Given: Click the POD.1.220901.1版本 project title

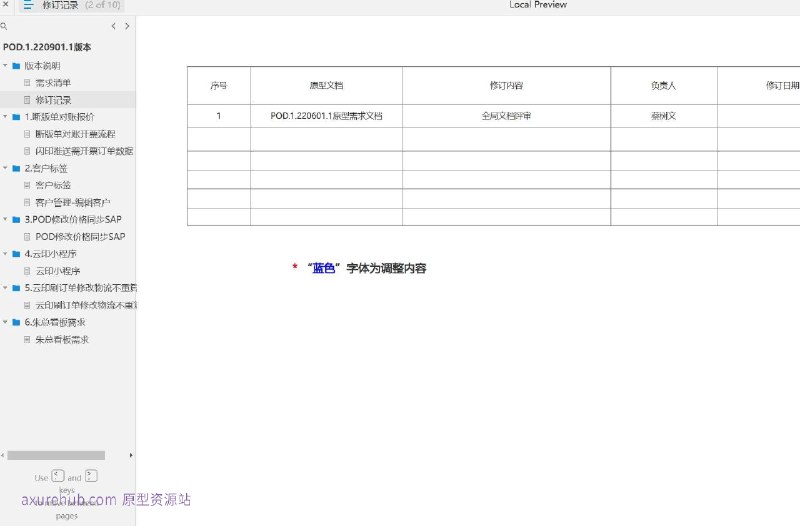Looking at the screenshot, I should pyautogui.click(x=47, y=47).
